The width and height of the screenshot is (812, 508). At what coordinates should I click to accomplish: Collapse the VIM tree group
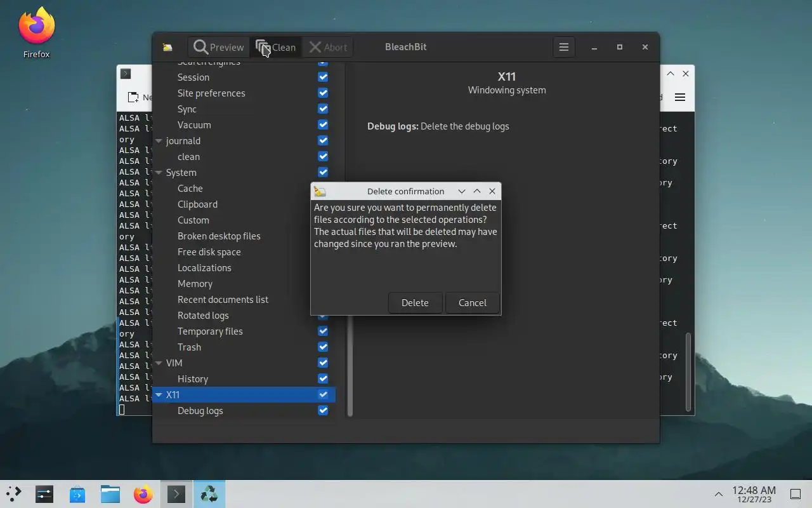(x=159, y=363)
